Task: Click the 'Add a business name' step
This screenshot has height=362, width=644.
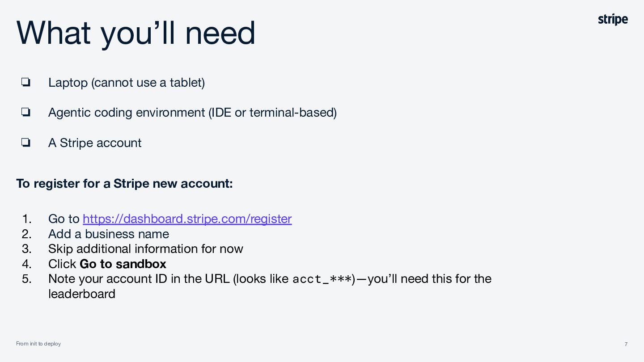Action: (x=109, y=234)
